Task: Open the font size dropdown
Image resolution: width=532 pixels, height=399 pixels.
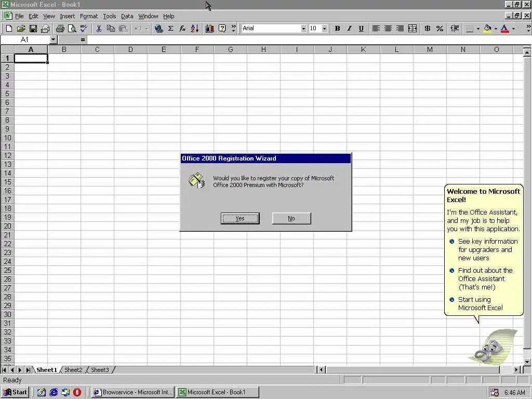Action: 324,29
